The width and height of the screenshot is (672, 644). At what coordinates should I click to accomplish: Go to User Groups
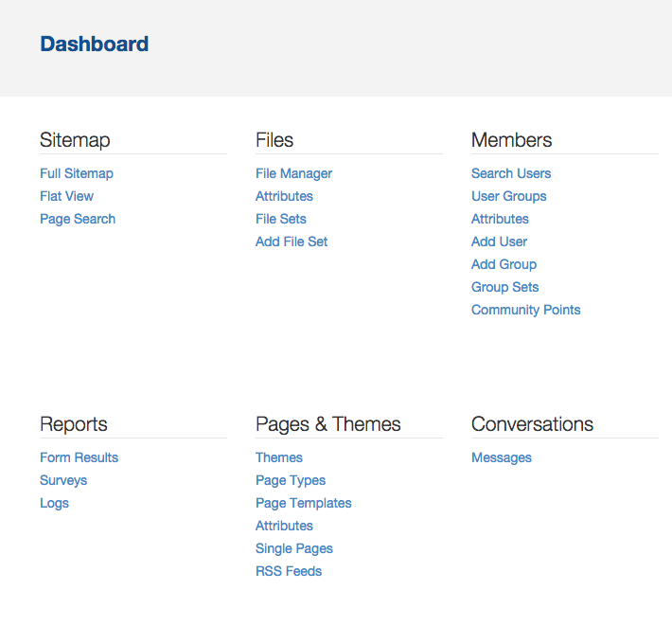click(x=508, y=196)
